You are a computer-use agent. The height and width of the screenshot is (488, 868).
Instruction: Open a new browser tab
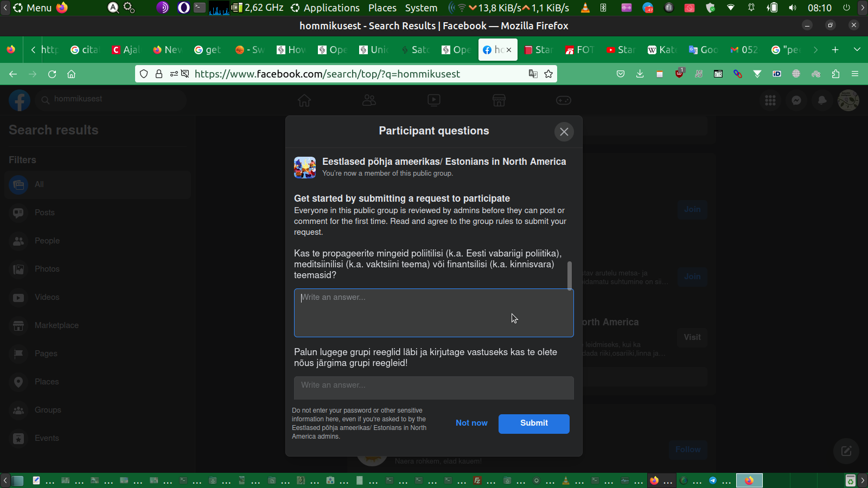pyautogui.click(x=835, y=50)
